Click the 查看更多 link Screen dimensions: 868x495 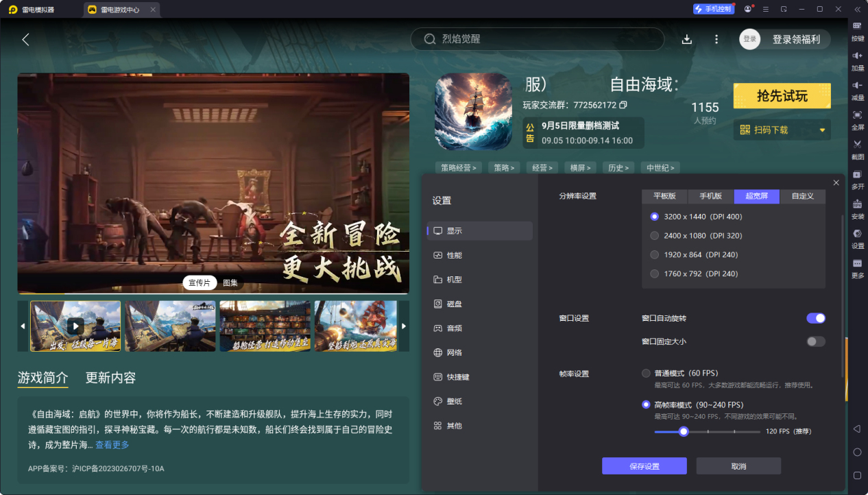112,445
